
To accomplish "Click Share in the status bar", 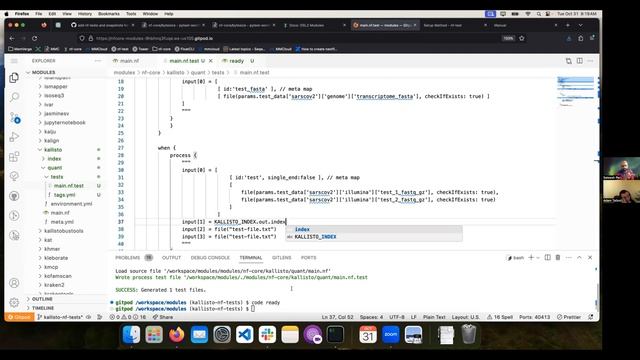I will point(163,317).
